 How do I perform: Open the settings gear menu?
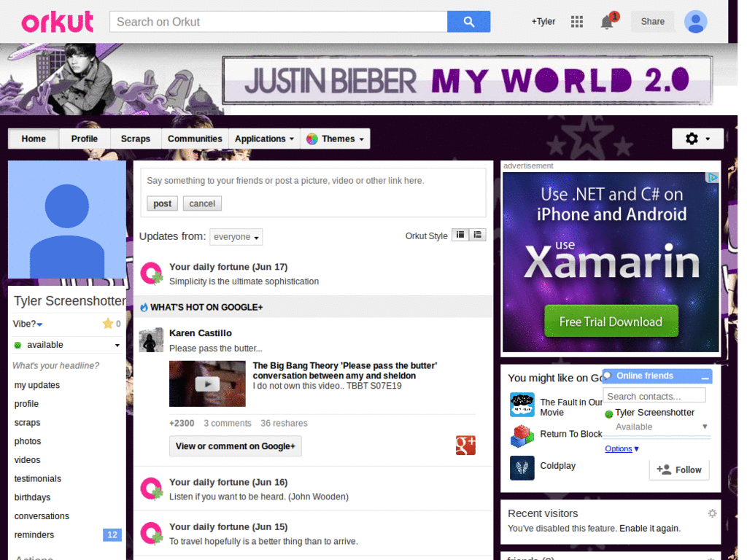tap(697, 139)
